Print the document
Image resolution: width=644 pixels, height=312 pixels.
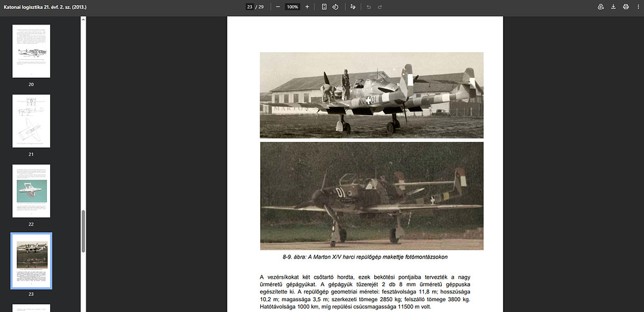pyautogui.click(x=625, y=6)
